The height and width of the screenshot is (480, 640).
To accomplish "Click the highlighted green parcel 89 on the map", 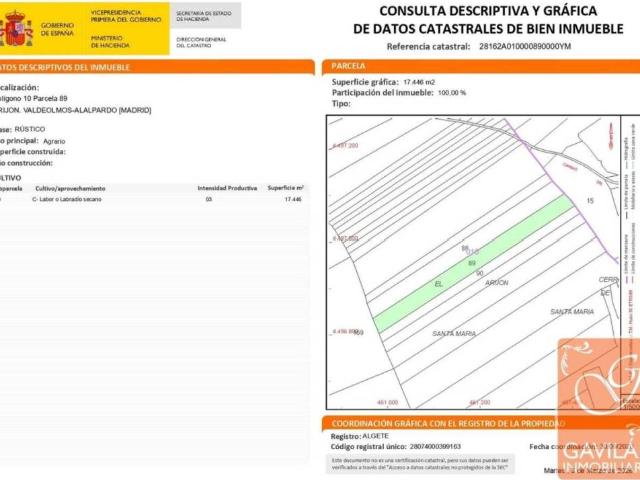I will (473, 263).
